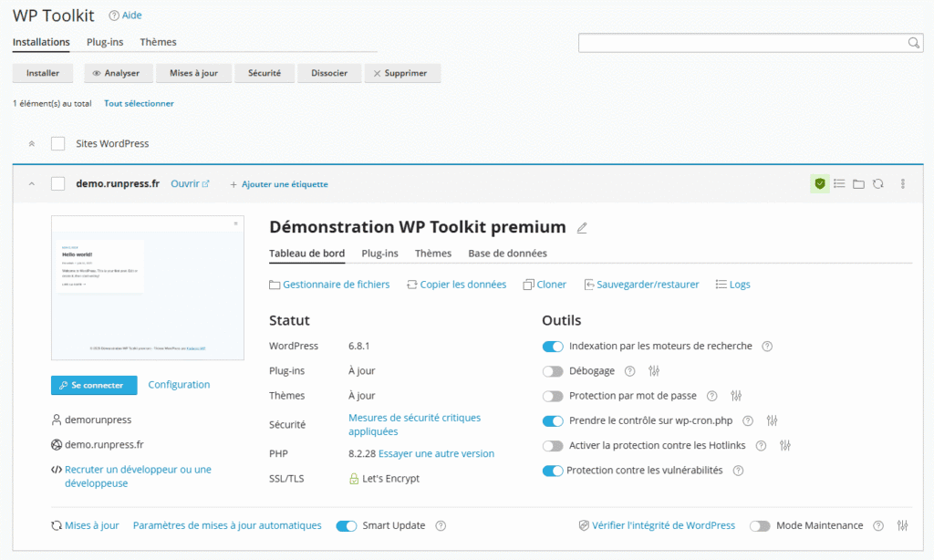Disable search engine indexation toggle
Viewport: 934px width, 560px height.
(x=553, y=347)
